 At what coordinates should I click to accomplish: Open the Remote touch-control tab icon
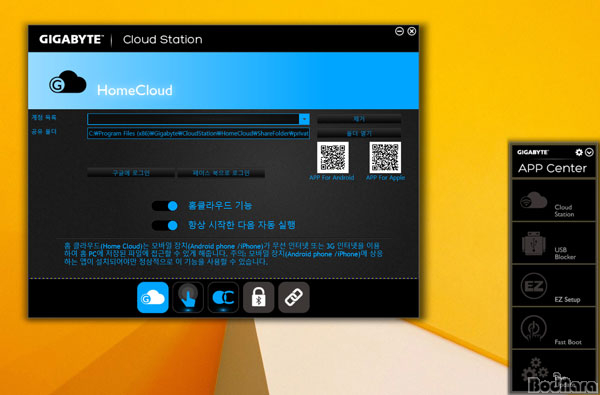[x=188, y=297]
